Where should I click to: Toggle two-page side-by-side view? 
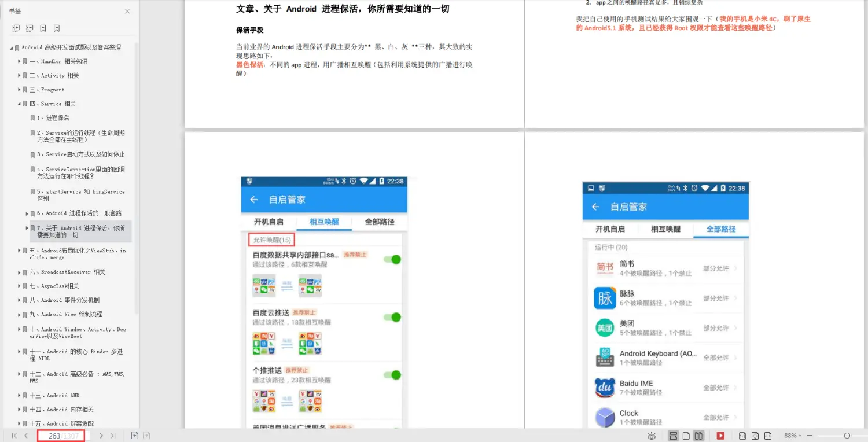(x=699, y=436)
